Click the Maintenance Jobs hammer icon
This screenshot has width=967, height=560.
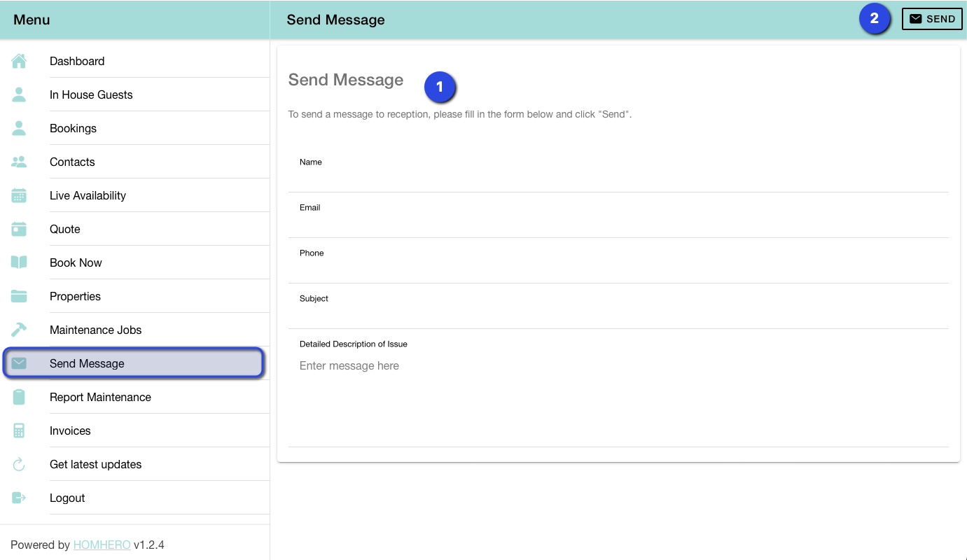[x=19, y=330]
